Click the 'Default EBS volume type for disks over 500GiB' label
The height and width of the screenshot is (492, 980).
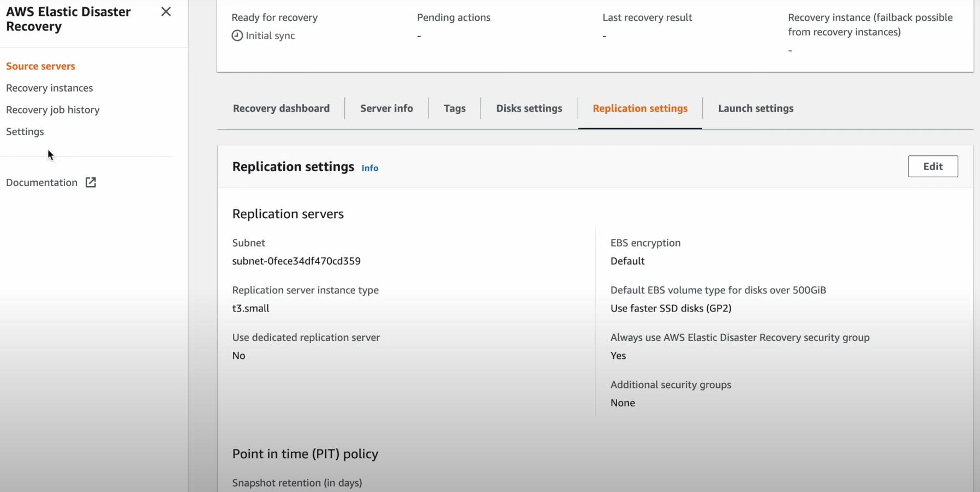click(718, 290)
